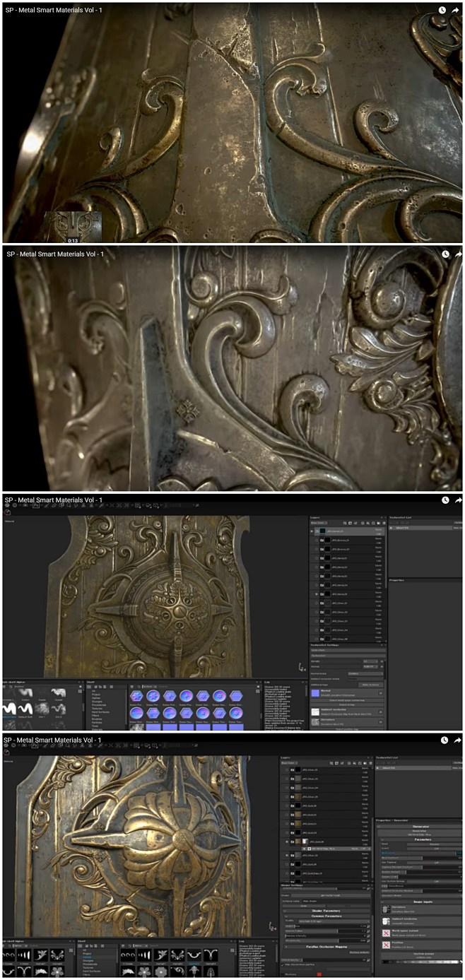Image resolution: width=465 pixels, height=980 pixels.
Task: Click the Watch later clock on the top video
Action: [442, 11]
